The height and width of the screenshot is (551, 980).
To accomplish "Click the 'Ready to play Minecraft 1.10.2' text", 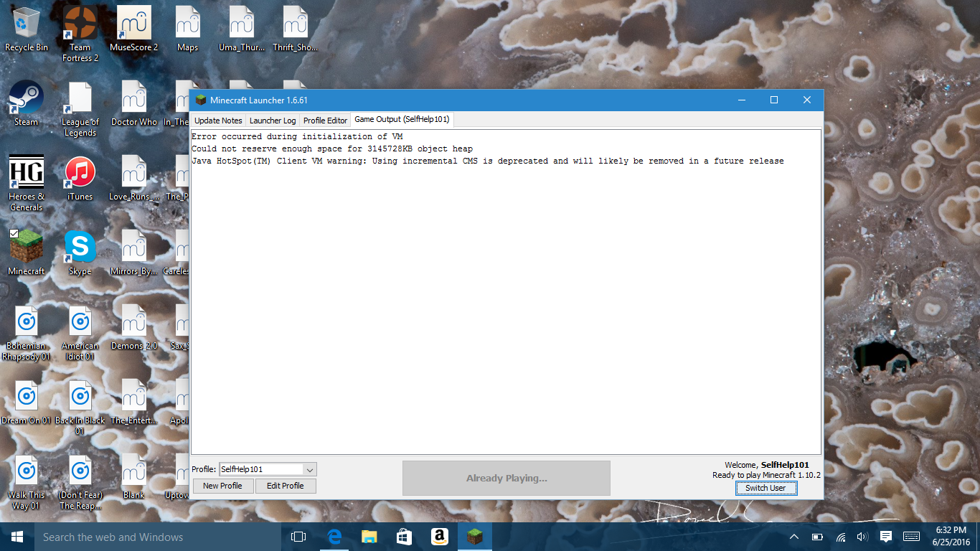I will pyautogui.click(x=766, y=475).
